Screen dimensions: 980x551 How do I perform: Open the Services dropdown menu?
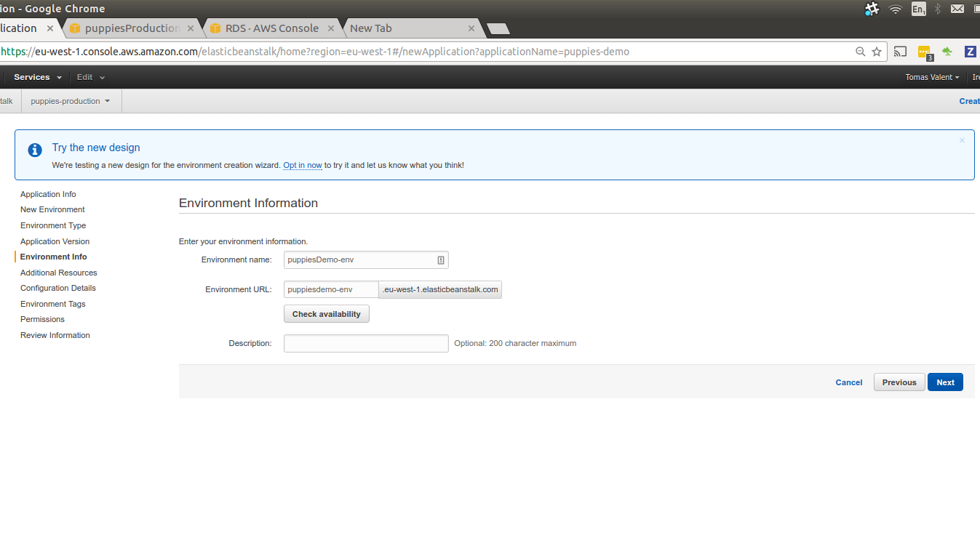click(x=38, y=77)
